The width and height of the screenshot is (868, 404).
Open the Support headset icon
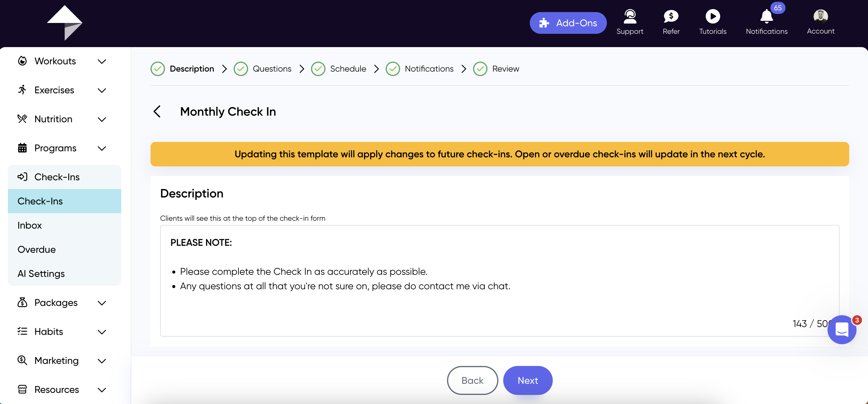630,16
